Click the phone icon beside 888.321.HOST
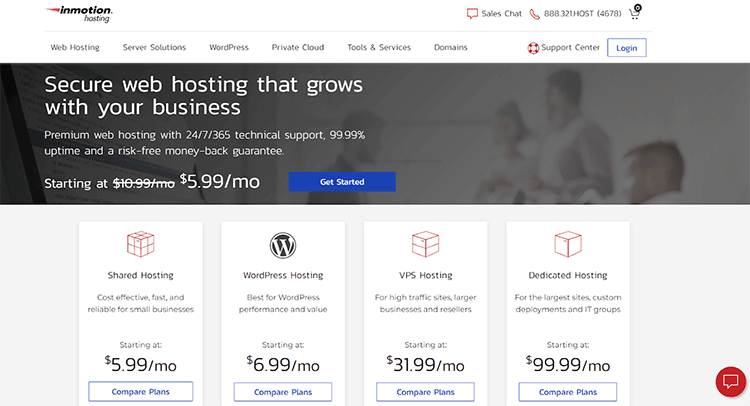Image resolution: width=750 pixels, height=406 pixels. click(x=534, y=15)
